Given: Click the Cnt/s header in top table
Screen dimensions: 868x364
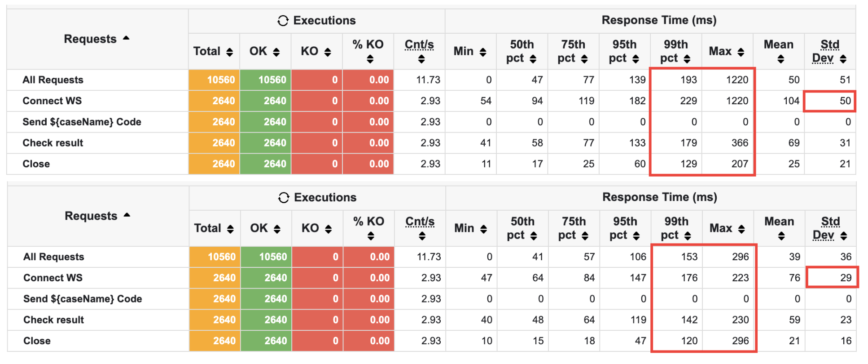Looking at the screenshot, I should [x=419, y=44].
